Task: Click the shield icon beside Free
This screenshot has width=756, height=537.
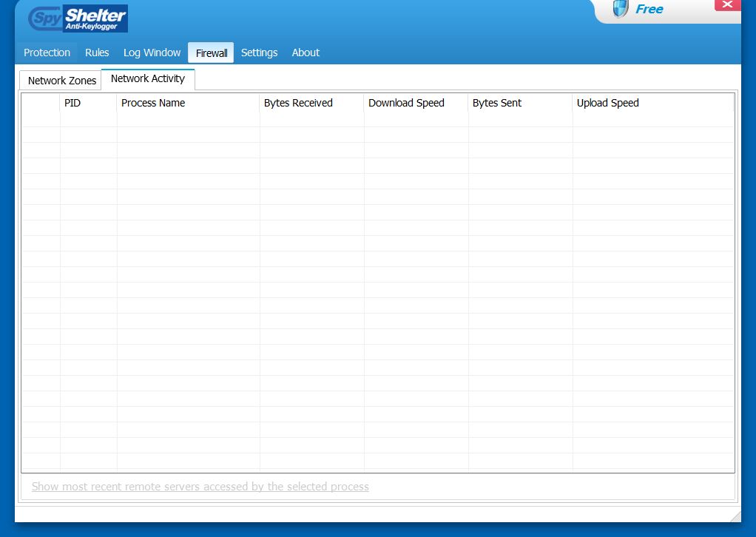Action: [621, 9]
